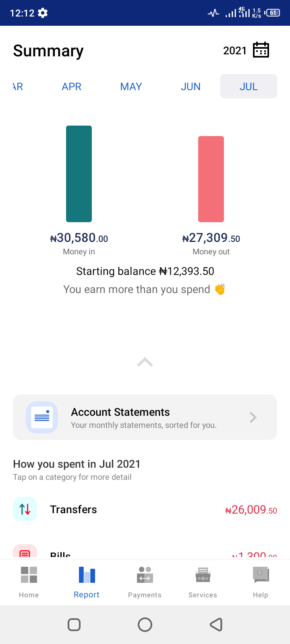Switch to the MAY month tab

[x=131, y=87]
